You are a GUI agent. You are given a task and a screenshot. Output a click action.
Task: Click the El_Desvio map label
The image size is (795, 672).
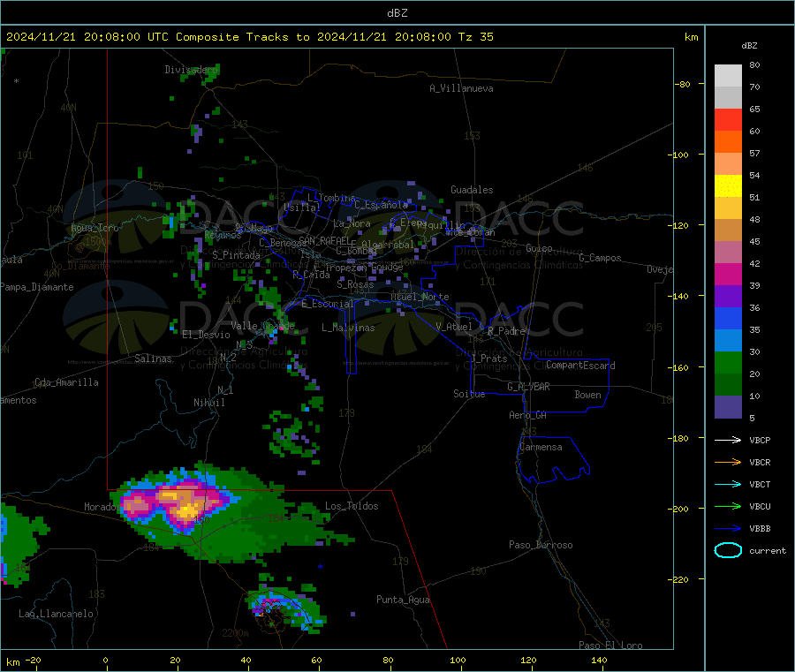tap(206, 335)
